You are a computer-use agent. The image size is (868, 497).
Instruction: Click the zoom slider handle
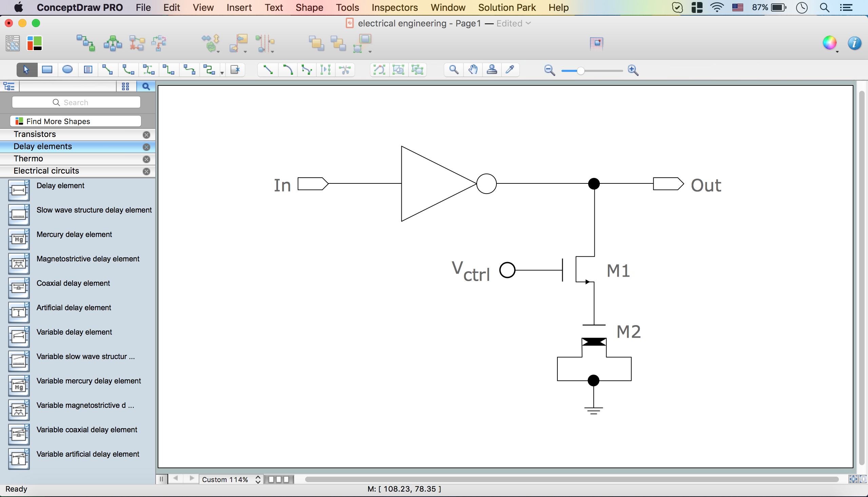tap(580, 71)
